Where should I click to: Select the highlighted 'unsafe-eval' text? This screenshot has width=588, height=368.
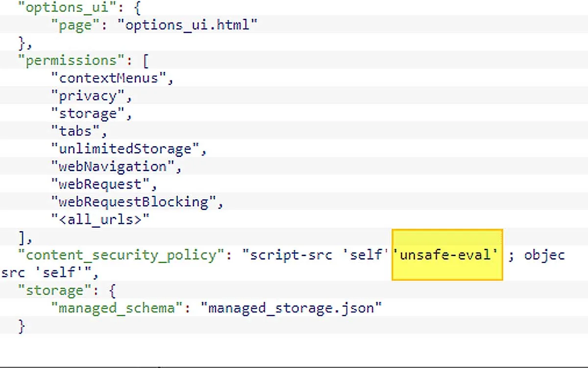pos(447,255)
